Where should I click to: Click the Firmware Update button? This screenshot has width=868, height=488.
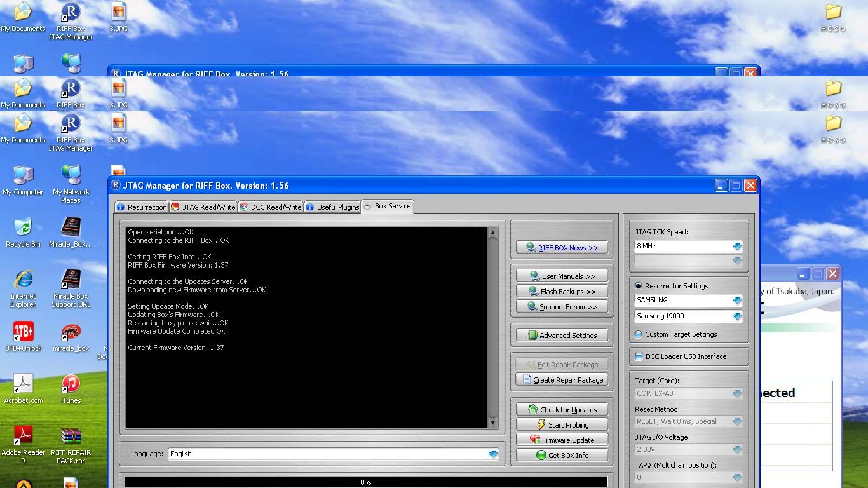click(x=562, y=440)
